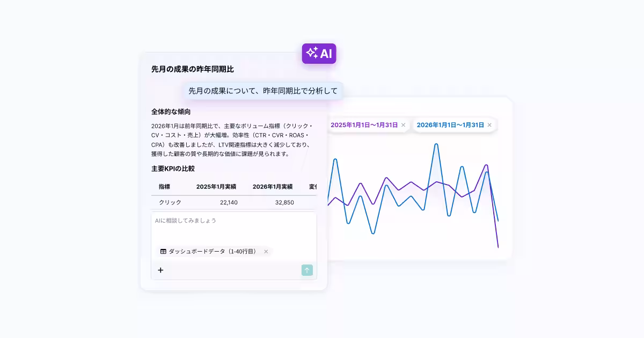Select the 2025年1月1日～1月31日 period filter
The image size is (644, 338).
(x=364, y=124)
